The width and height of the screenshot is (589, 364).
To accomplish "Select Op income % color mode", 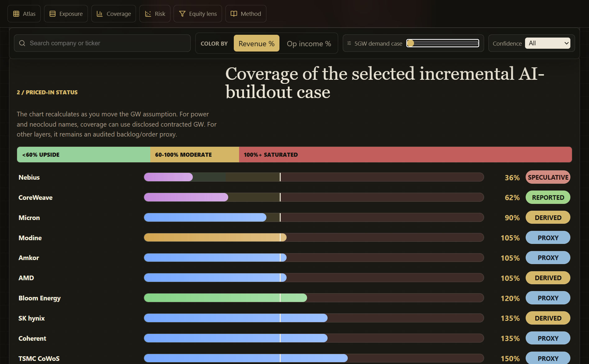I will [x=309, y=43].
